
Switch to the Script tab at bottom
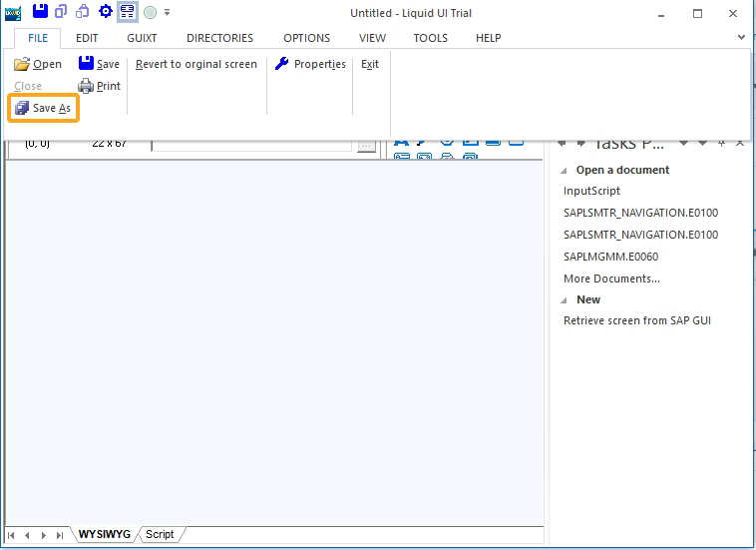pyautogui.click(x=160, y=535)
